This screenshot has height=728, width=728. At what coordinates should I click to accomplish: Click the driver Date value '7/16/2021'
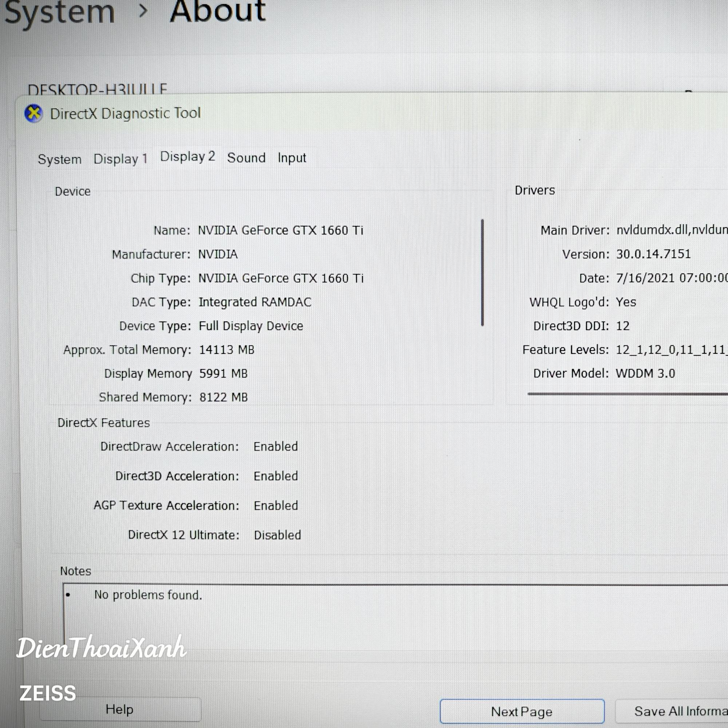(x=645, y=278)
